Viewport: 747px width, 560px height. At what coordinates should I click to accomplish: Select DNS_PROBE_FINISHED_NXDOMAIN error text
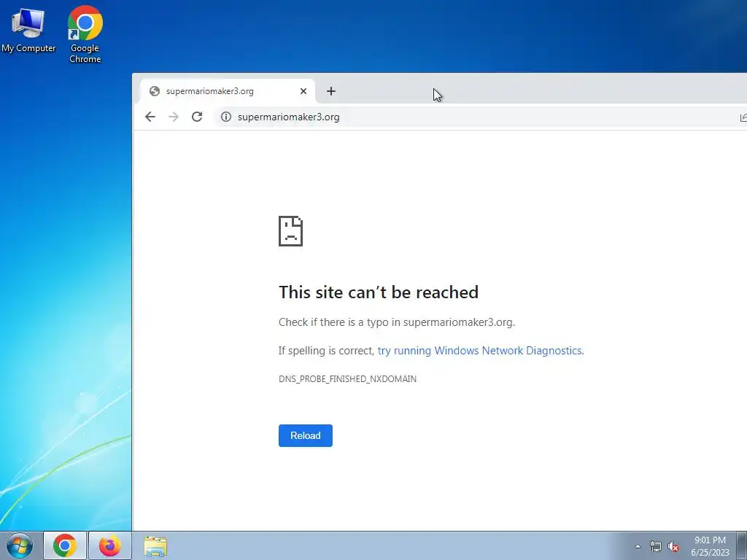click(x=347, y=379)
